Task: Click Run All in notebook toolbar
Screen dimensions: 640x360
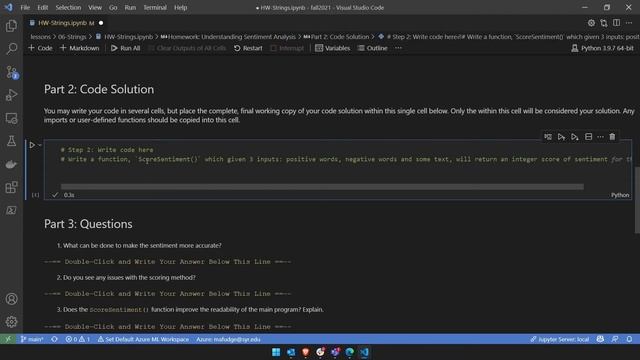Action: [125, 48]
